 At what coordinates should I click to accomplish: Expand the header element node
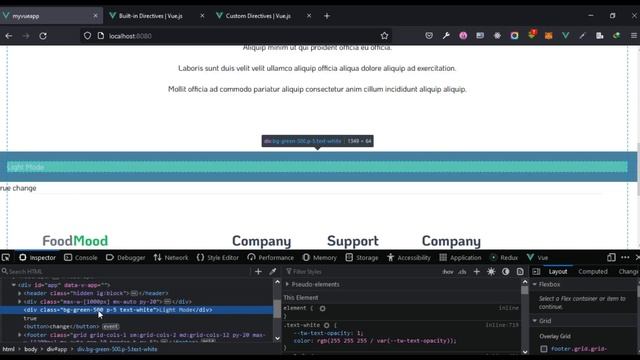tap(20, 293)
